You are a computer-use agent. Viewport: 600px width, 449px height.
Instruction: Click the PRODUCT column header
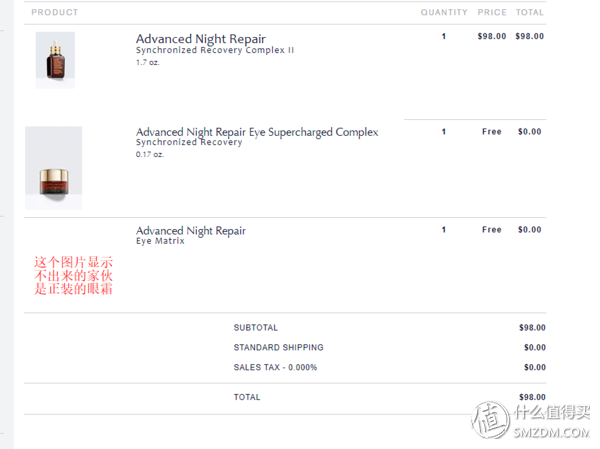click(x=54, y=13)
